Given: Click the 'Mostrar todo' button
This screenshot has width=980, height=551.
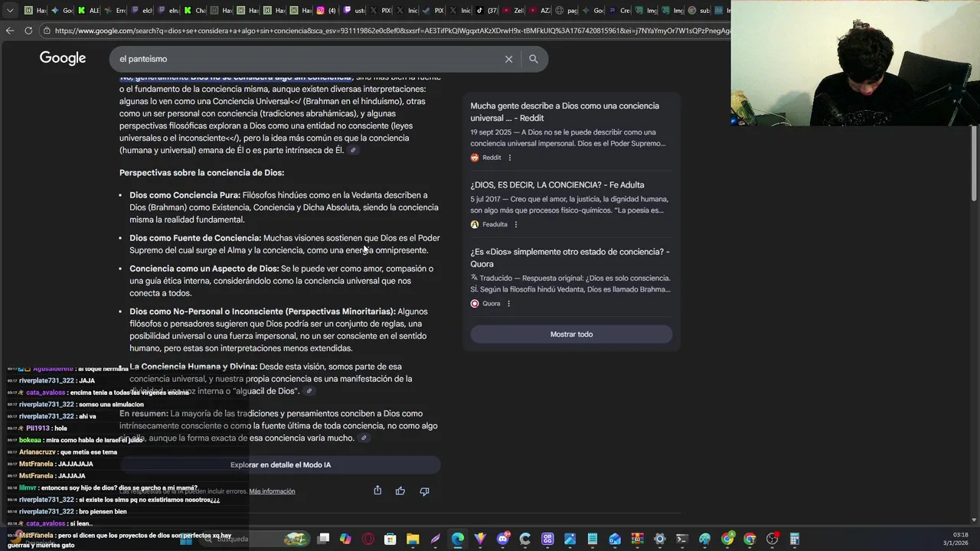Looking at the screenshot, I should [571, 334].
